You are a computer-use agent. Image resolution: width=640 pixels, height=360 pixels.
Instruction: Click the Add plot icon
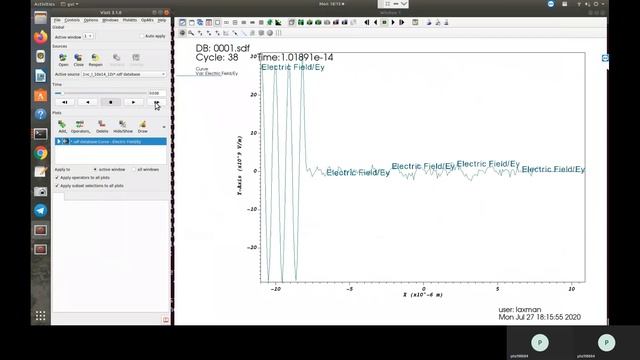(x=62, y=127)
